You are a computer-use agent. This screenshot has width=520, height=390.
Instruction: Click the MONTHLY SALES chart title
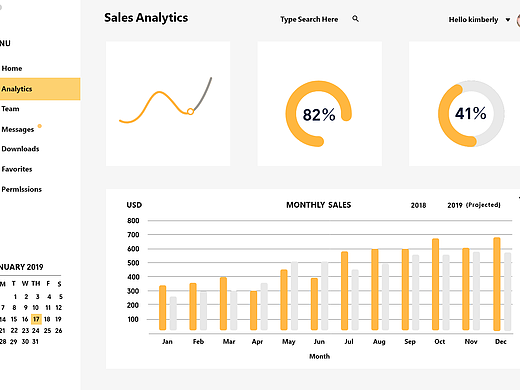click(x=319, y=205)
